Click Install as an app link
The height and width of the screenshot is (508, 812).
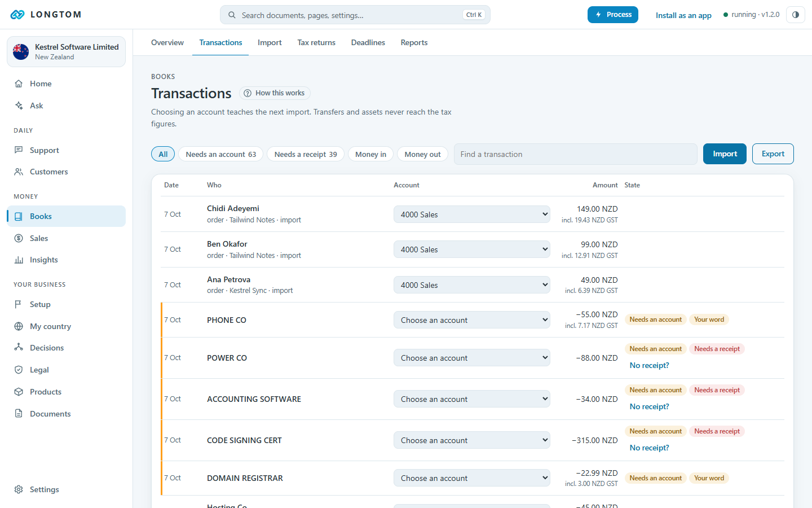683,15
